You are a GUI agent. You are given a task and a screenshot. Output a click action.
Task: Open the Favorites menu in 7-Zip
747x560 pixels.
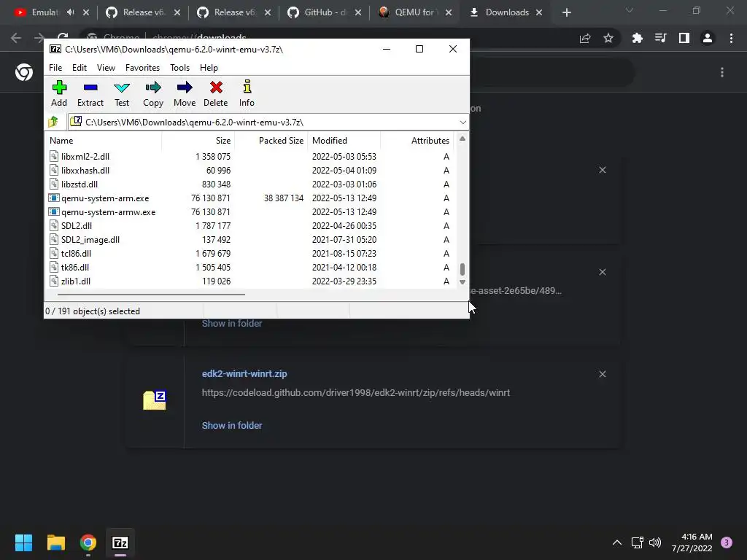tap(142, 68)
